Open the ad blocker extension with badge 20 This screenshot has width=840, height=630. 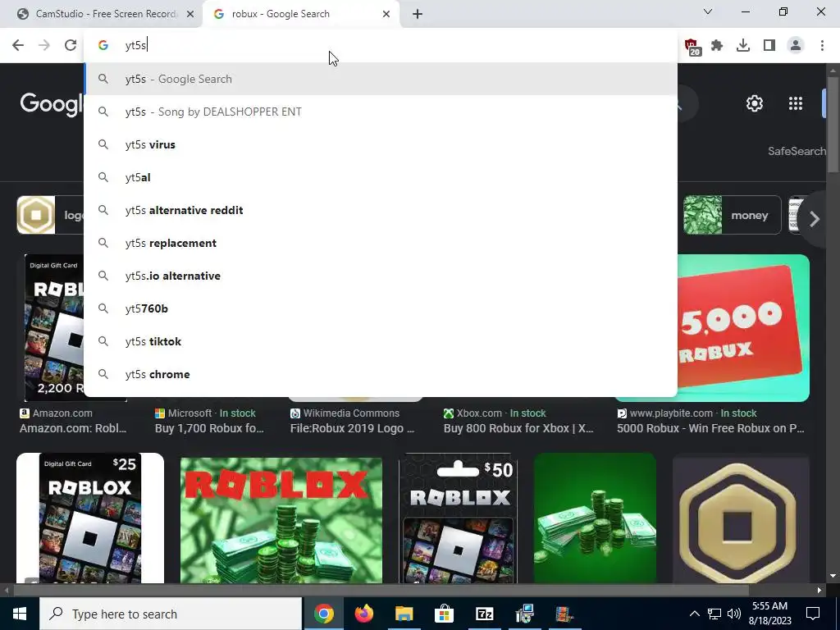pos(692,46)
